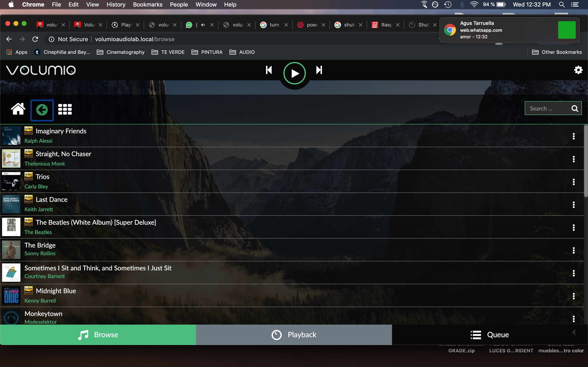
Task: Click WhatsApp notification from Agus Tarruella
Action: pyautogui.click(x=508, y=30)
